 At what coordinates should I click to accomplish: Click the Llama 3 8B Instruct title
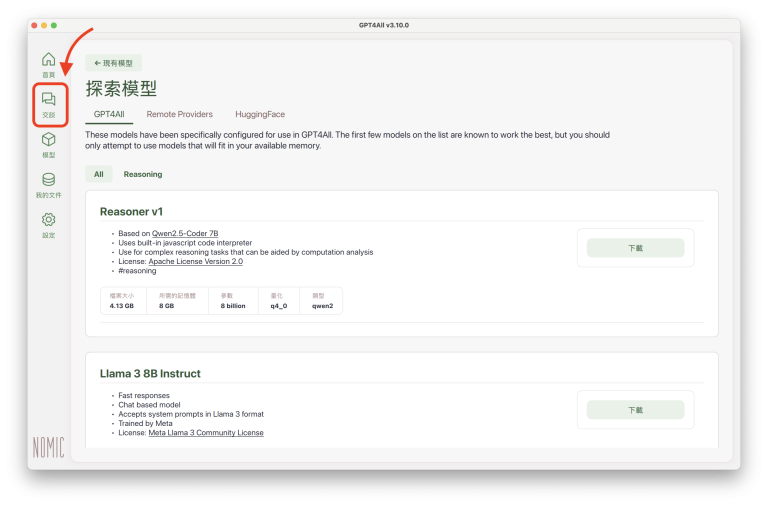[x=150, y=374]
